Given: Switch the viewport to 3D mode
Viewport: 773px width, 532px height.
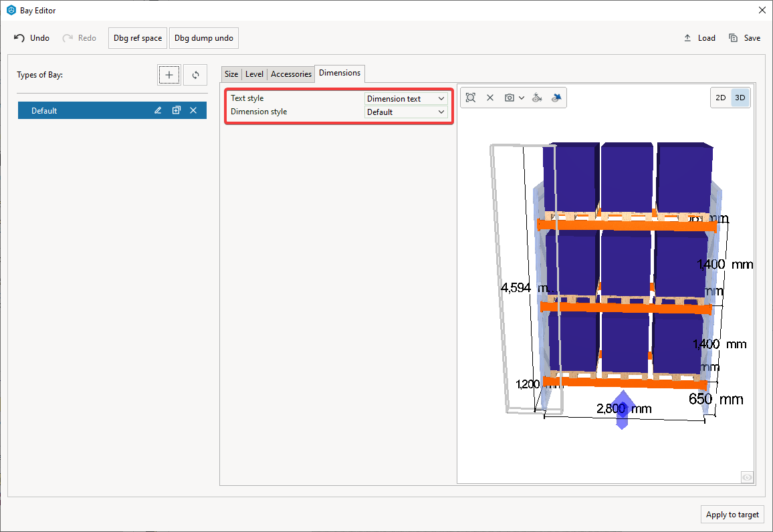Looking at the screenshot, I should tap(740, 98).
